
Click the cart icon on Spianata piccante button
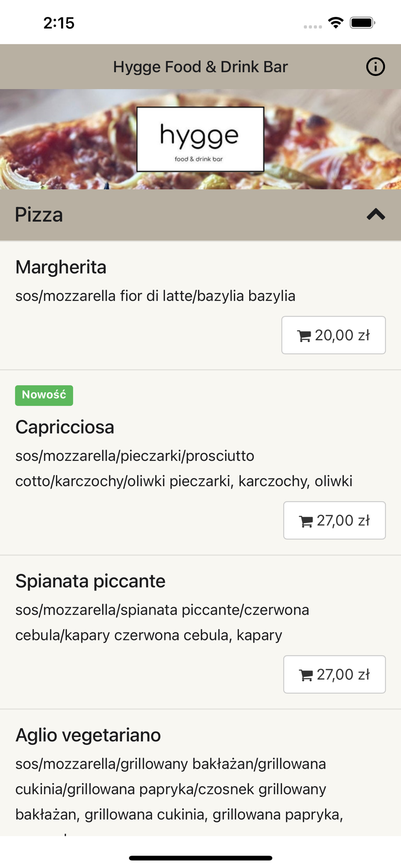[x=306, y=675]
